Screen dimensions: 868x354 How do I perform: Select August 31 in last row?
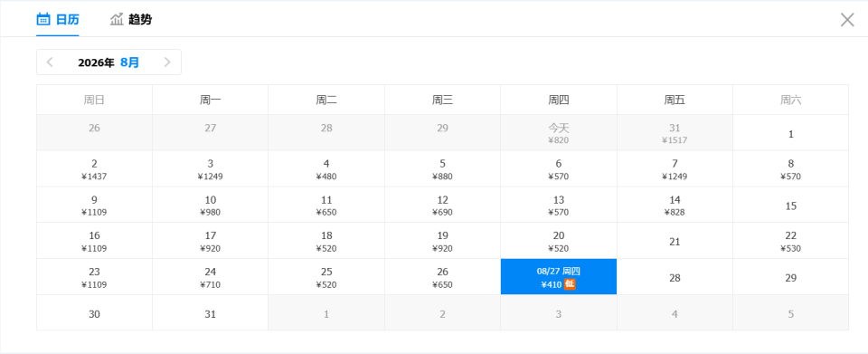click(x=211, y=312)
